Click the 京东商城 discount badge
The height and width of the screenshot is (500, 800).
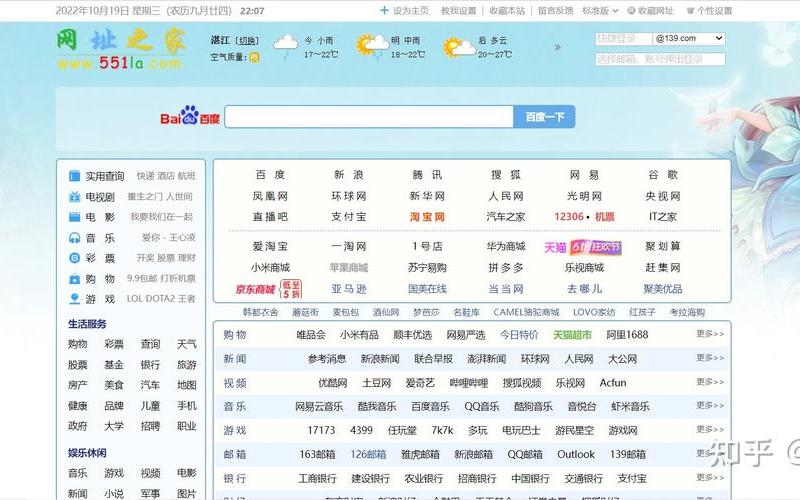click(291, 289)
